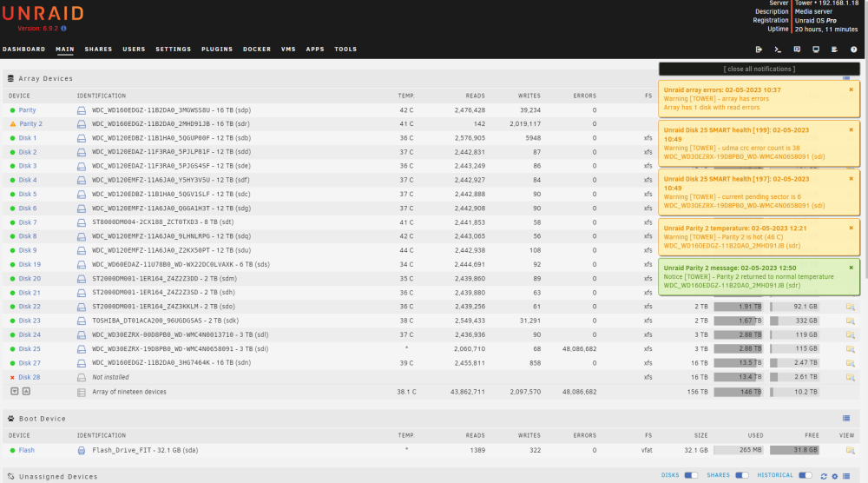Open the DASHBOARD tab

(x=23, y=50)
